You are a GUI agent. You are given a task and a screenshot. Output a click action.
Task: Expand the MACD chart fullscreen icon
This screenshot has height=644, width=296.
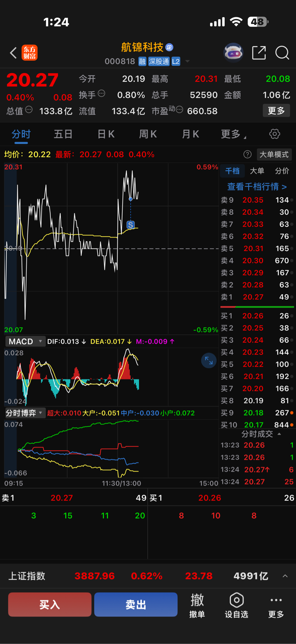[209, 361]
